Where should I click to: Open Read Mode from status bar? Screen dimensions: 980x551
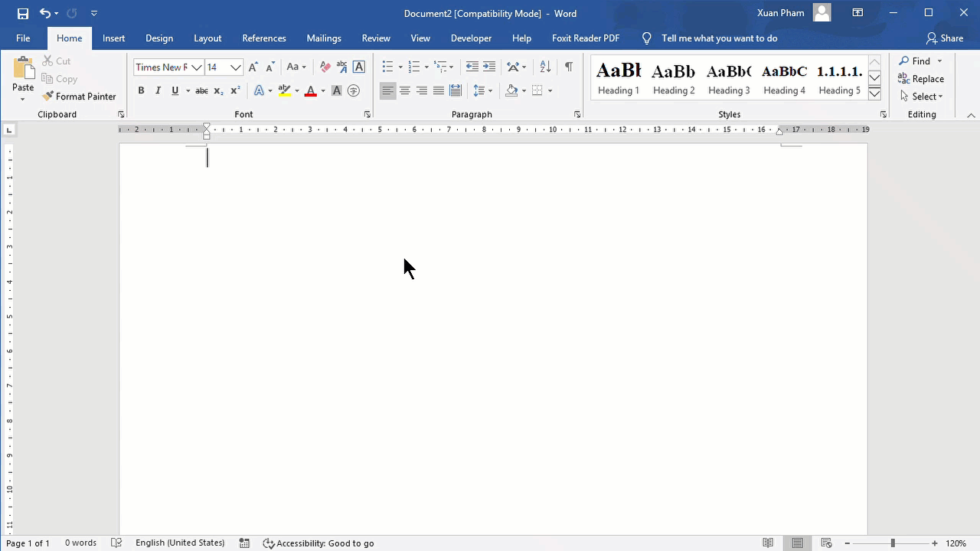click(x=767, y=543)
